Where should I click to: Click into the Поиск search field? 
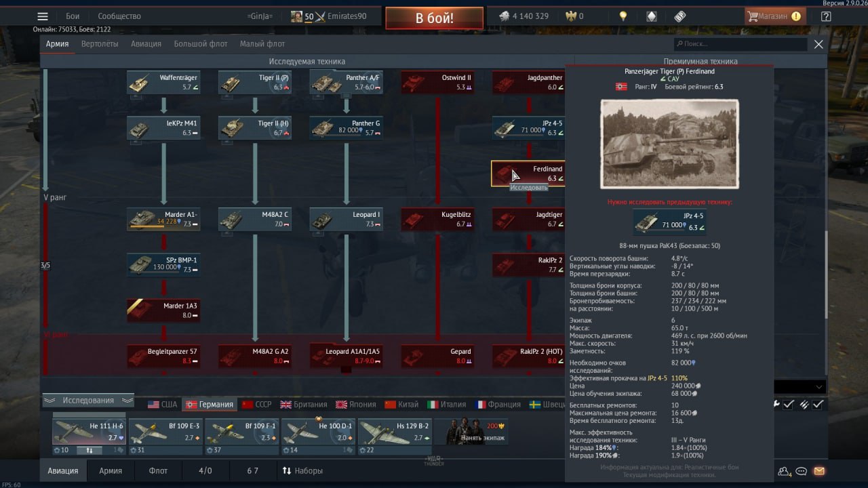[741, 44]
